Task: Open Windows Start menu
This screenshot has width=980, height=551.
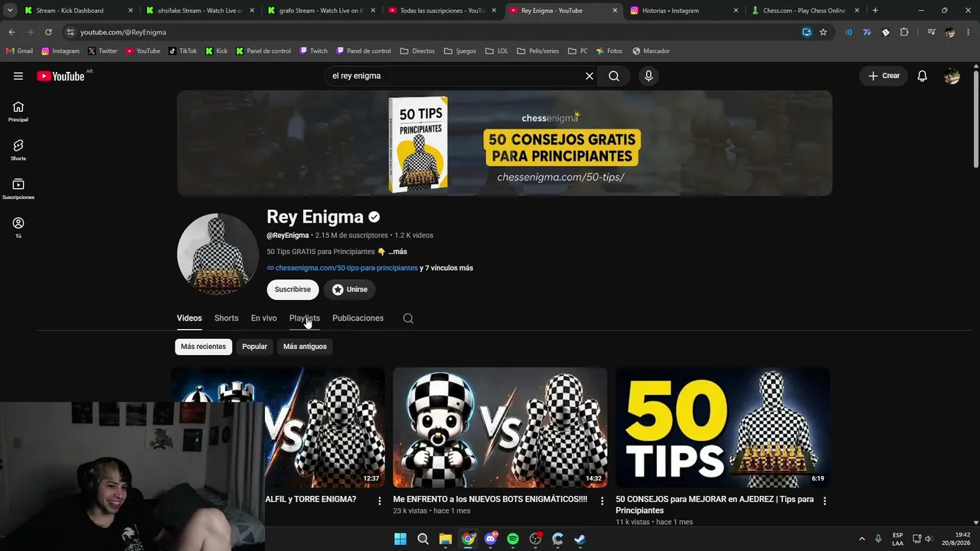Action: click(x=400, y=539)
